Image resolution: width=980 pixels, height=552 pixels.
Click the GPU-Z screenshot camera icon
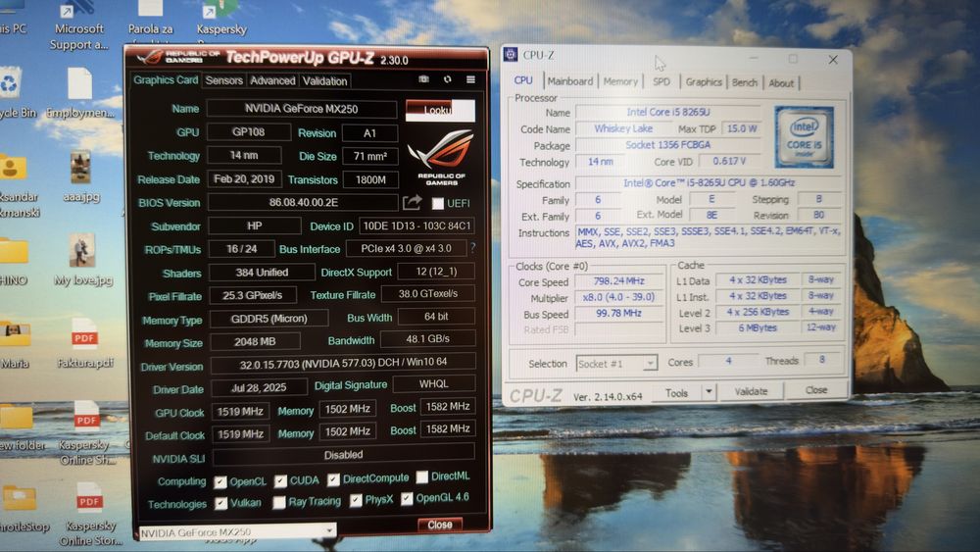coord(423,79)
